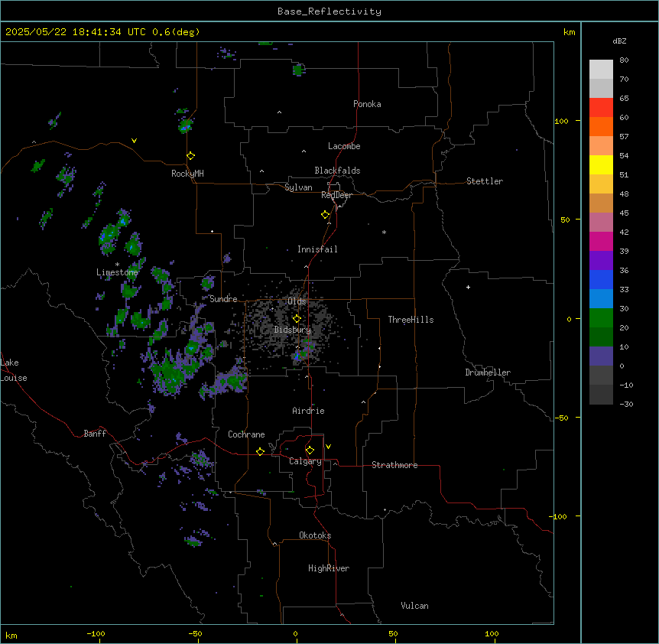Click the RedDeer city label
Image resolution: width=659 pixels, height=644 pixels.
[336, 195]
